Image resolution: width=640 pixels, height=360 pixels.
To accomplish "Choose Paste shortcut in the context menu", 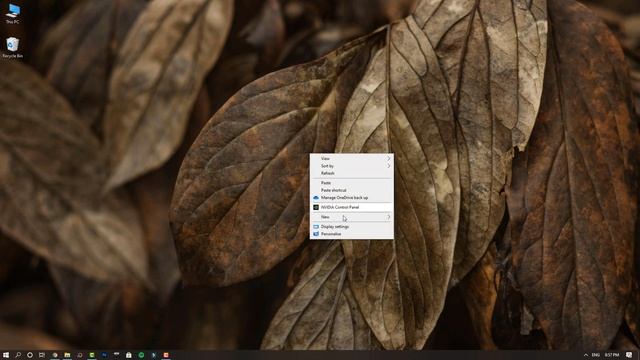I will pyautogui.click(x=352, y=190).
